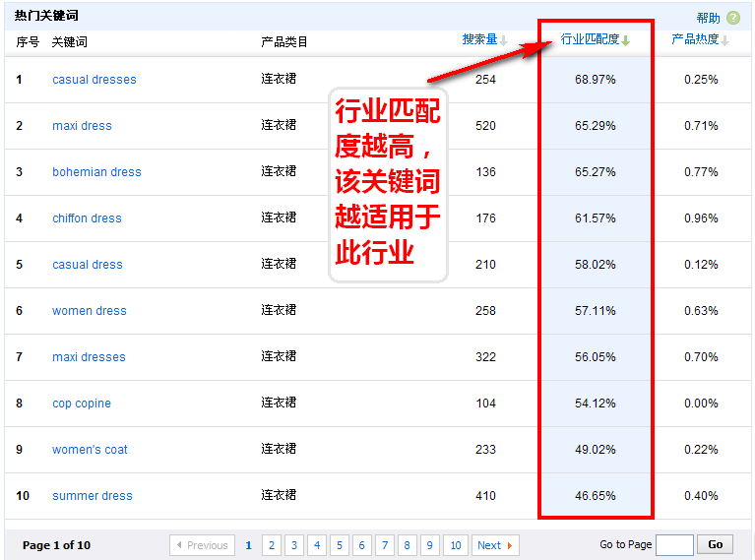
Task: Select the women's coat keyword
Action: [90, 450]
